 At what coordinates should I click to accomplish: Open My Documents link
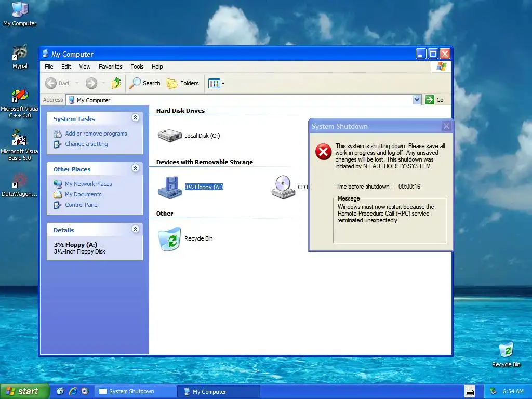point(83,194)
